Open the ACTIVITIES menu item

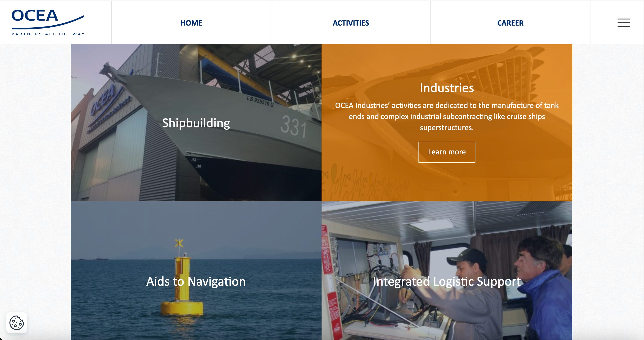coord(351,23)
